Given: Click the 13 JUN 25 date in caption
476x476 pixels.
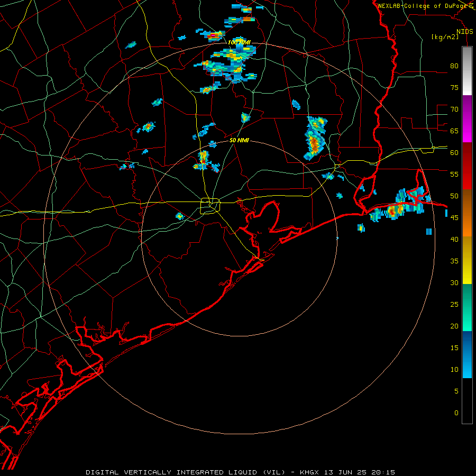Looking at the screenshot, I should (345, 472).
